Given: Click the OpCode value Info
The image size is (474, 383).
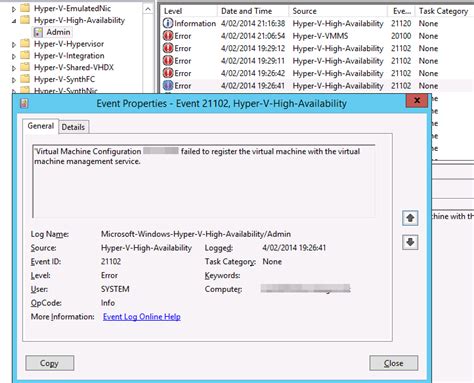Looking at the screenshot, I should 108,303.
